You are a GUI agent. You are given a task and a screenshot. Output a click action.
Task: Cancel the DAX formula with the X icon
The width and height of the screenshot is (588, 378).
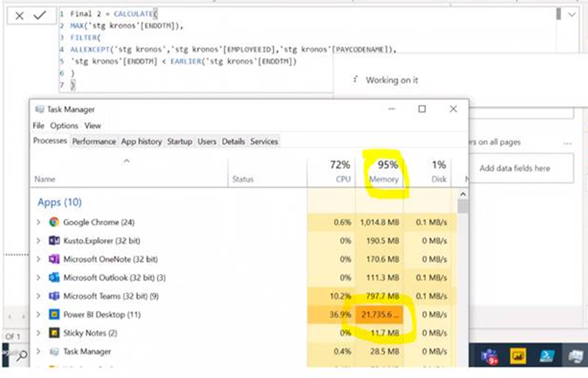click(x=19, y=16)
